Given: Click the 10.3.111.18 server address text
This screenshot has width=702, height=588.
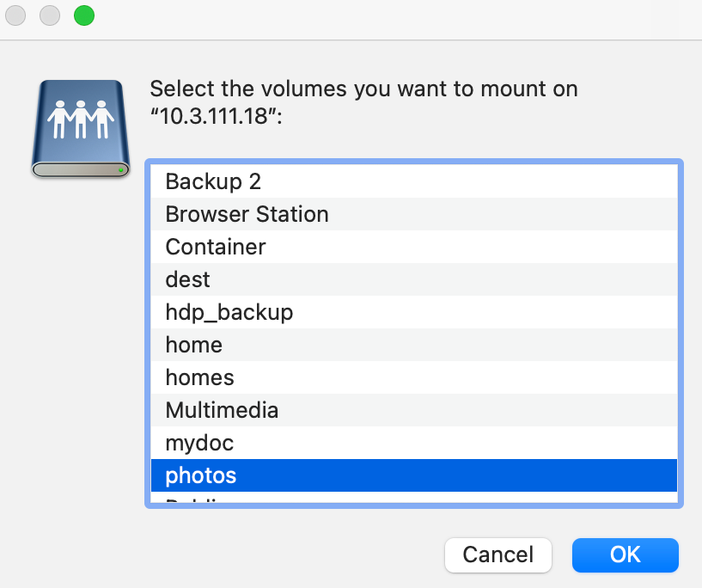Looking at the screenshot, I should tap(217, 116).
